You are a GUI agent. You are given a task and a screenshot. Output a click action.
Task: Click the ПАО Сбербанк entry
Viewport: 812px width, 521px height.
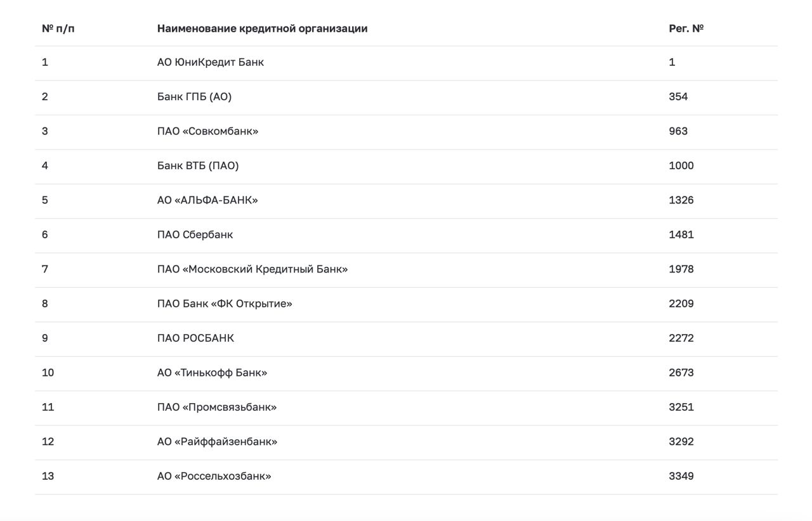[195, 235]
